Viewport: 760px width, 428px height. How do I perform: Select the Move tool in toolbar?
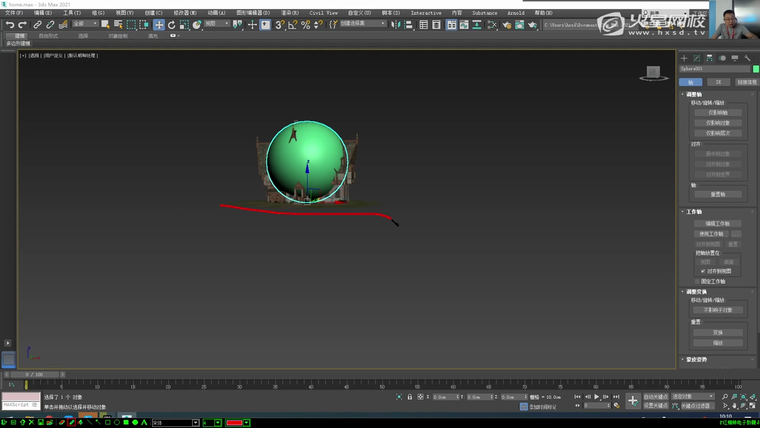pyautogui.click(x=158, y=24)
